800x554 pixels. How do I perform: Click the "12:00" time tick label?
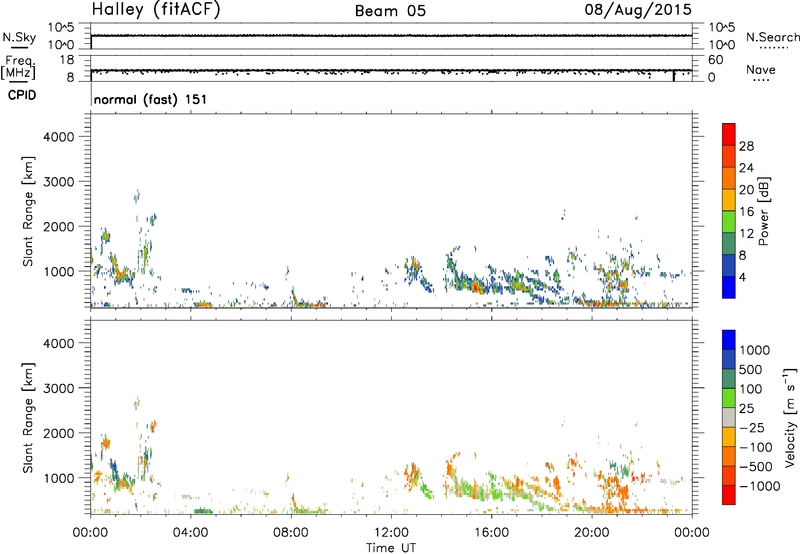[391, 533]
